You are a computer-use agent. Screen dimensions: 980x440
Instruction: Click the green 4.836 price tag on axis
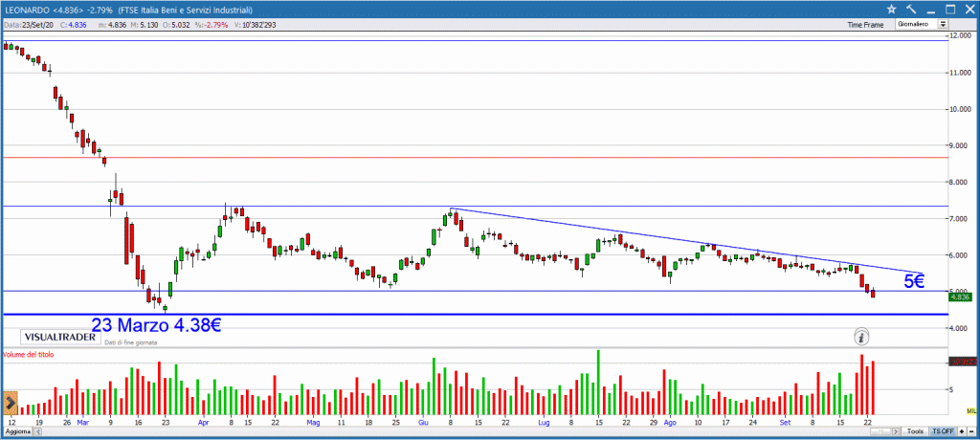[959, 297]
